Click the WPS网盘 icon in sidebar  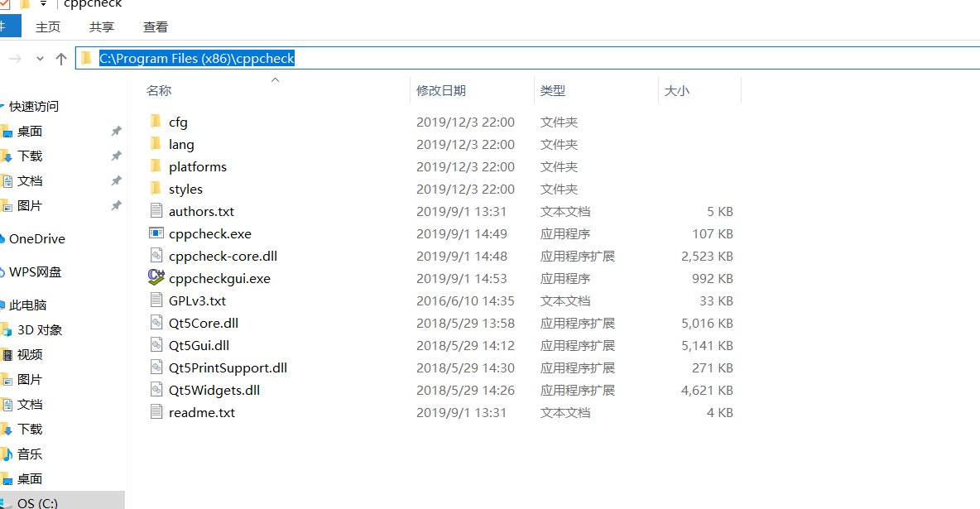(2, 272)
